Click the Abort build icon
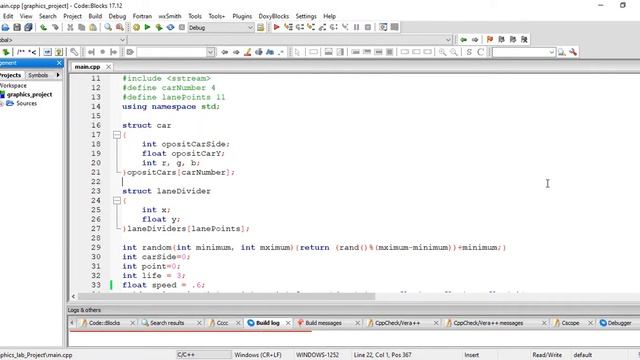 point(182,27)
